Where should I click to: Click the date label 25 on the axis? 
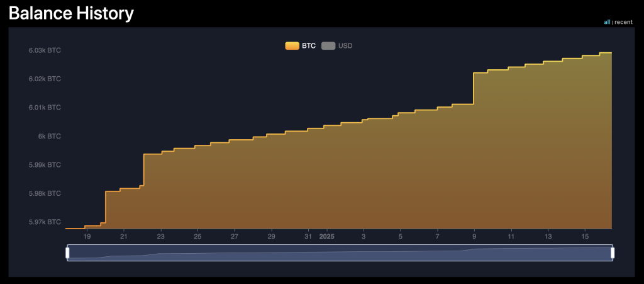pos(197,237)
